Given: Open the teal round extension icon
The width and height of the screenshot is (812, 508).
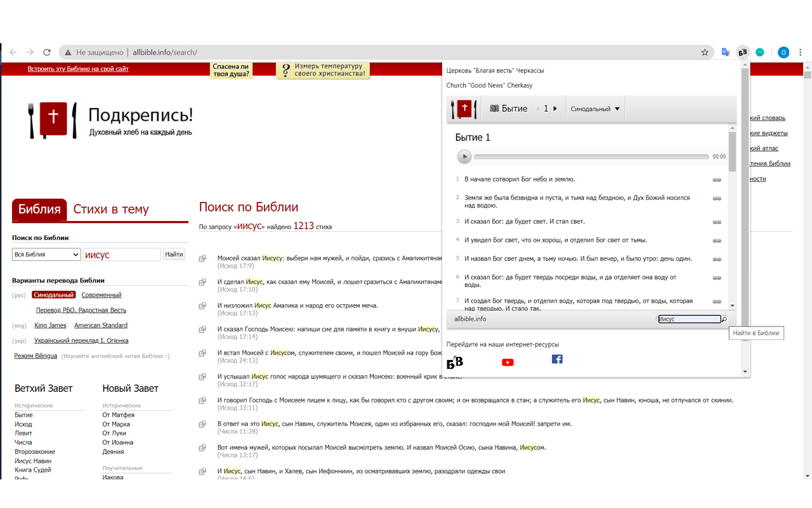Looking at the screenshot, I should [760, 53].
